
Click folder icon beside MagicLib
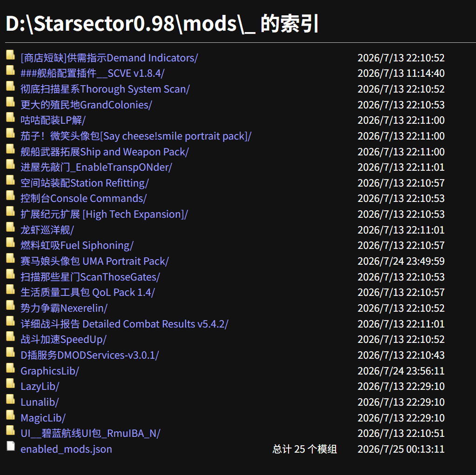[x=11, y=415]
